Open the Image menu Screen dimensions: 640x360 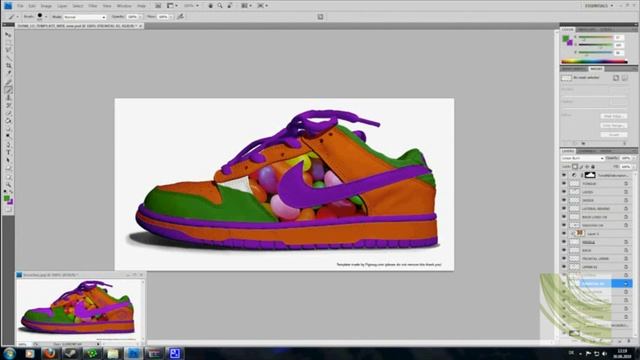(x=46, y=6)
